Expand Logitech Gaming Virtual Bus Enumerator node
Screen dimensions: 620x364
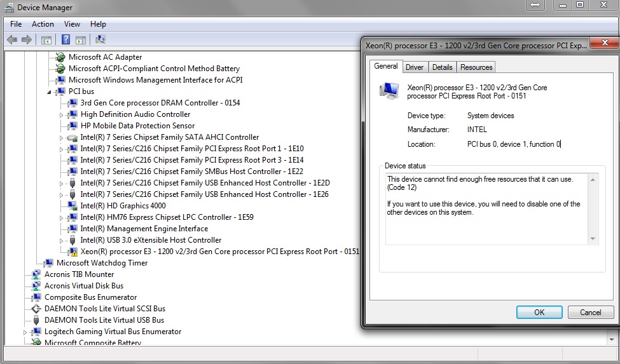coord(25,332)
